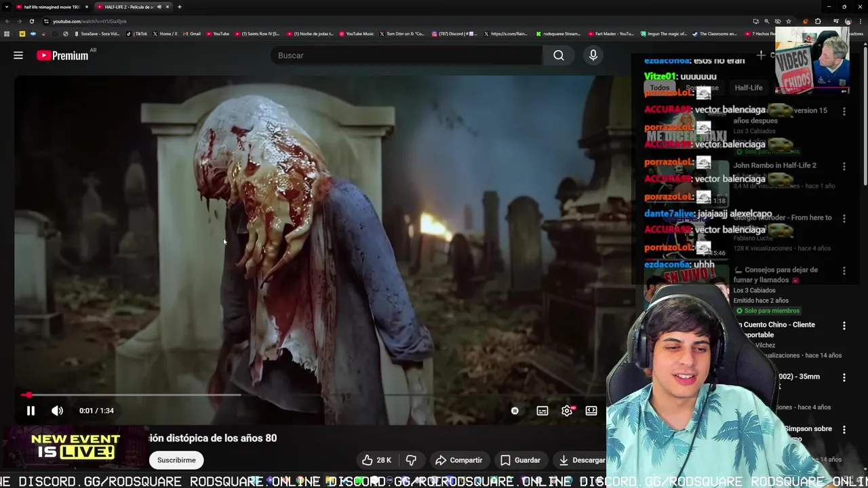Open the YouTube Music bookmark
The image size is (868, 488).
tap(357, 34)
